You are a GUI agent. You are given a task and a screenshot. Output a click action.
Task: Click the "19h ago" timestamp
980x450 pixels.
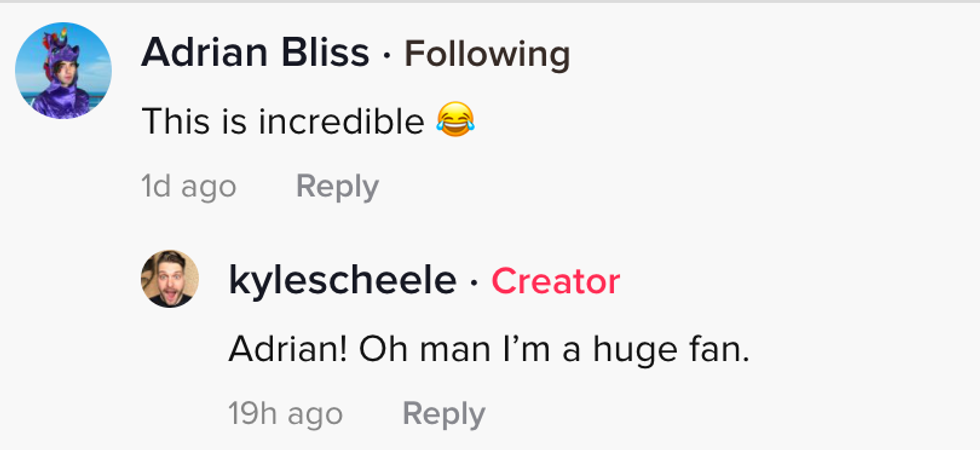click(285, 414)
